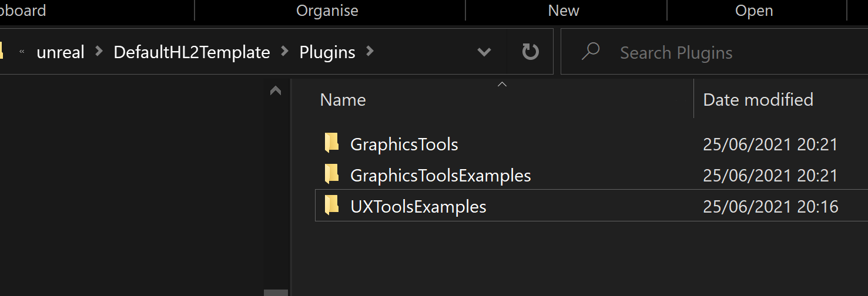868x296 pixels.
Task: Sort files by Name column header
Action: click(343, 100)
